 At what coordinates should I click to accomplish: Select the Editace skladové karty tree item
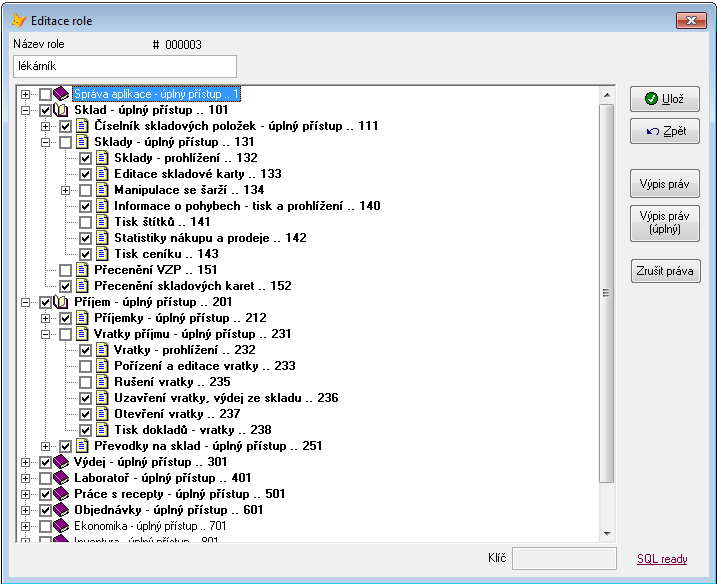click(197, 174)
